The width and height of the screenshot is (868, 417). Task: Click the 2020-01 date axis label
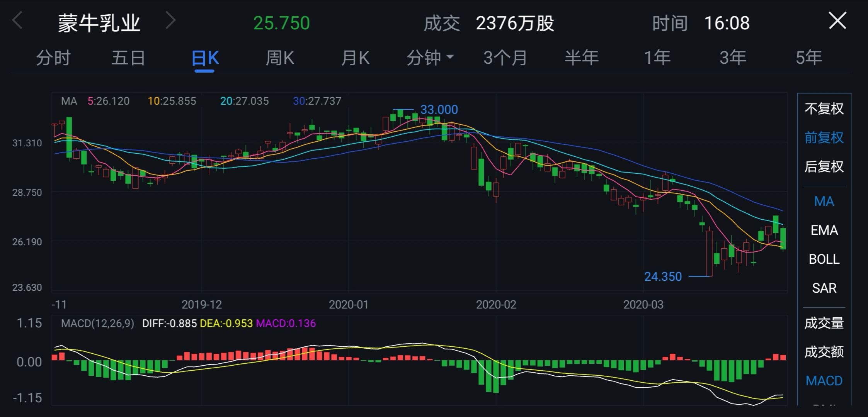349,305
